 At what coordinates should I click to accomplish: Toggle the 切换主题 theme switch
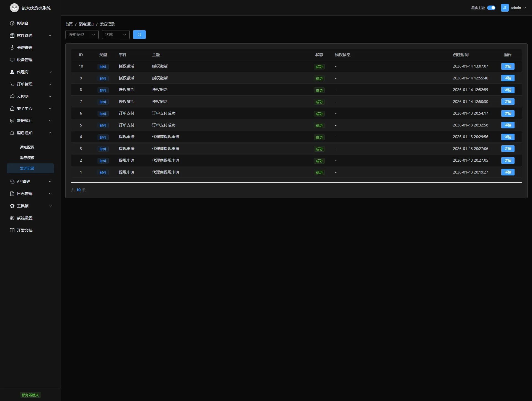[491, 8]
